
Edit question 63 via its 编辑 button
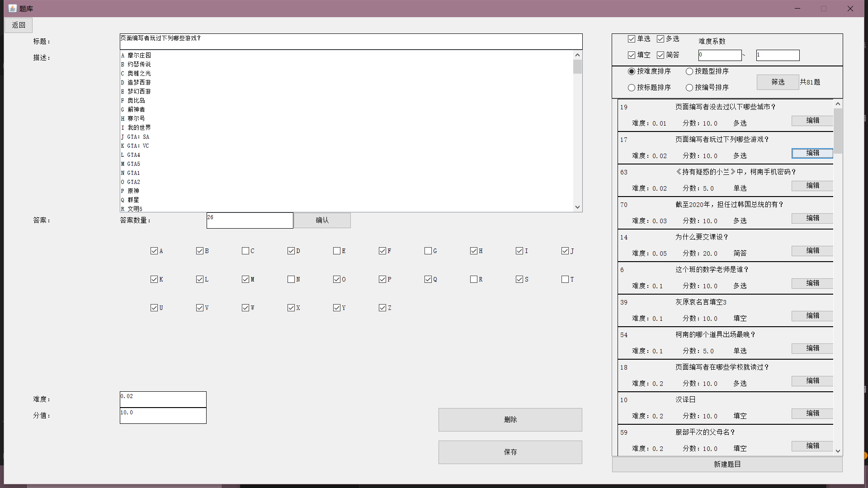[812, 186]
